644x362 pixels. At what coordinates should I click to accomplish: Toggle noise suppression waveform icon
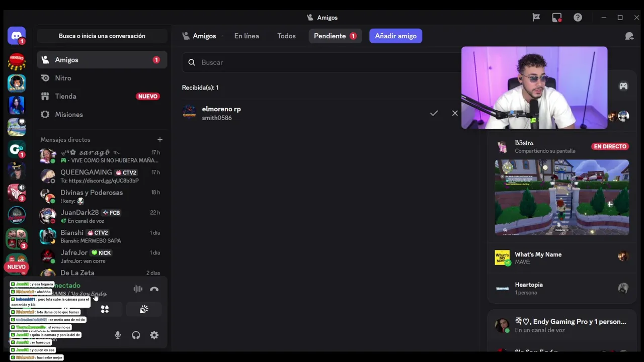(x=137, y=289)
